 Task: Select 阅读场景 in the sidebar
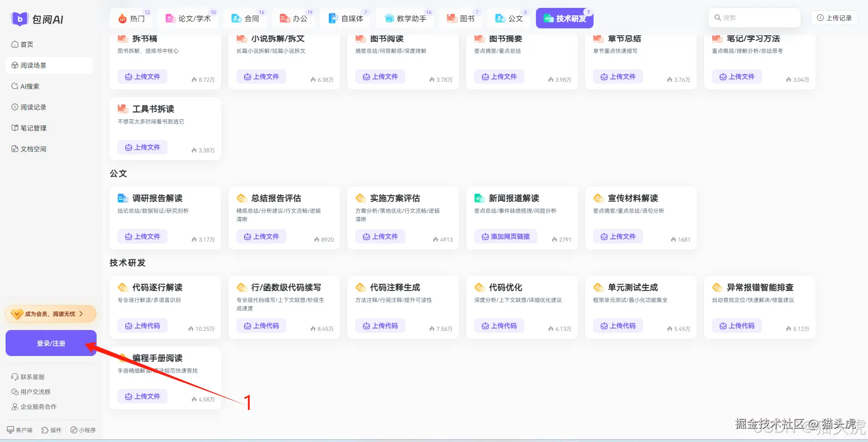click(x=34, y=65)
